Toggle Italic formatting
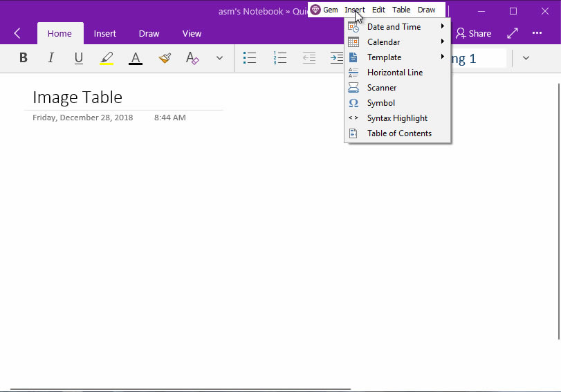561x392 pixels. [50, 58]
